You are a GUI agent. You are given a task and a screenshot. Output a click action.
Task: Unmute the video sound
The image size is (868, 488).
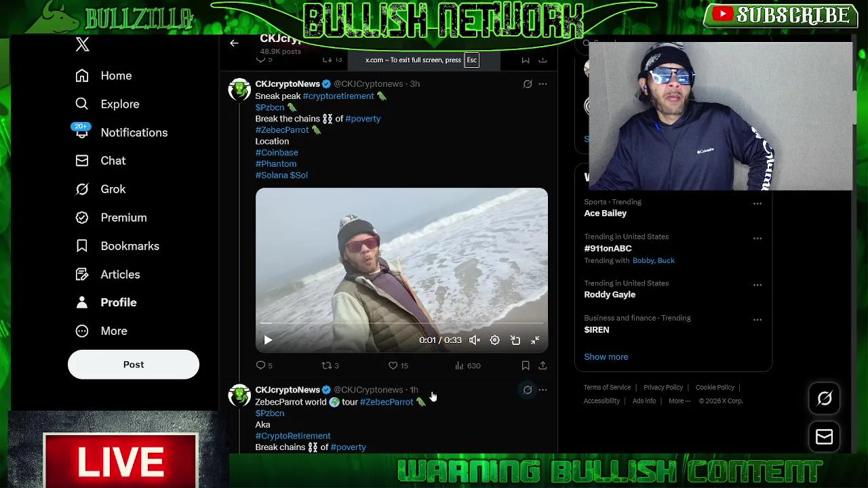(x=475, y=340)
